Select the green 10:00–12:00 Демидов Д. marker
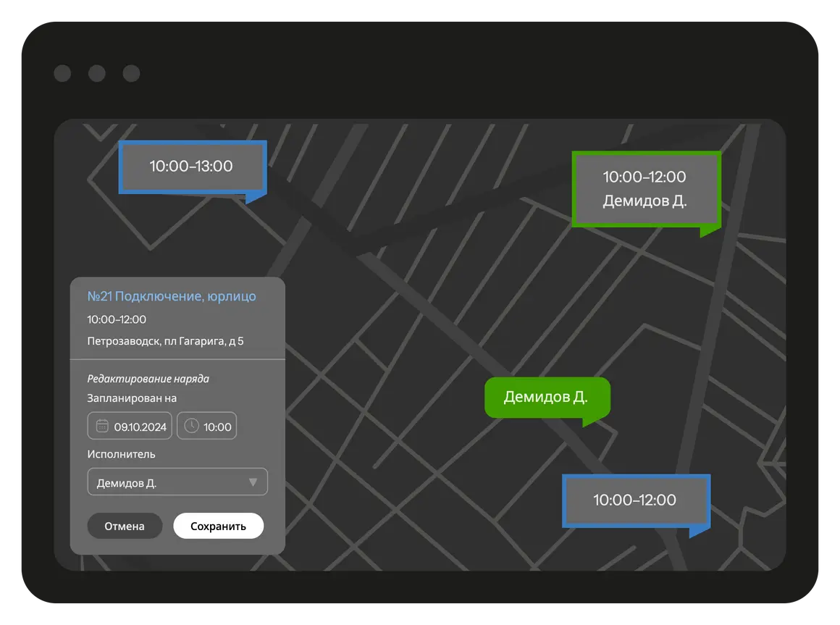840x625 pixels. (x=645, y=189)
